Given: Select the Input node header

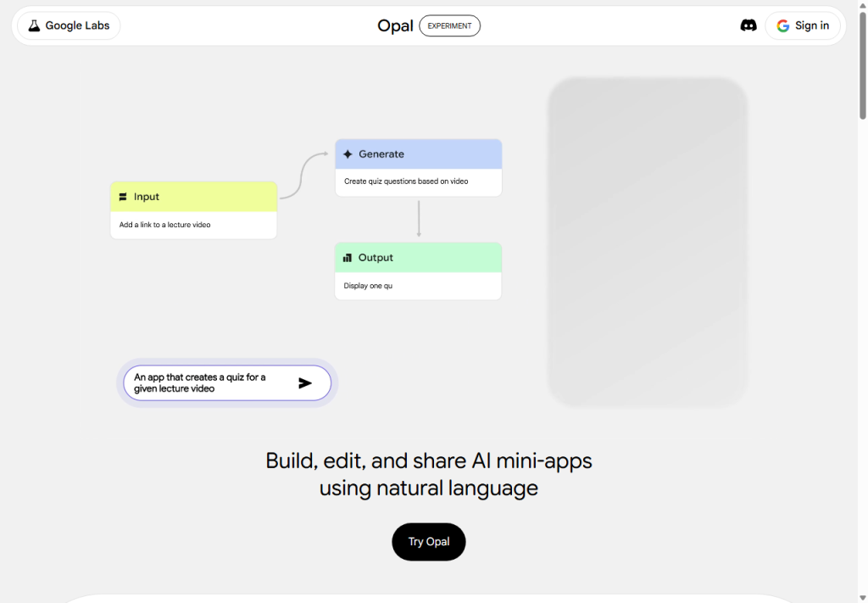Looking at the screenshot, I should pyautogui.click(x=193, y=197).
